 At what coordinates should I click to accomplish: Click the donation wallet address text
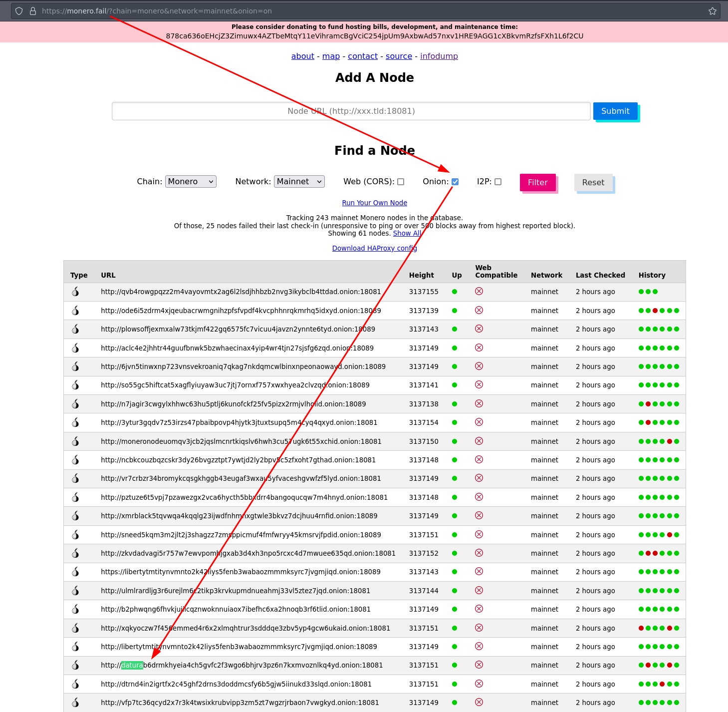click(375, 36)
